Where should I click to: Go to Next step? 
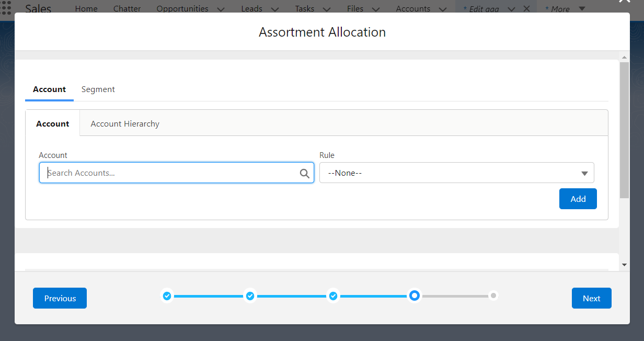pos(591,298)
